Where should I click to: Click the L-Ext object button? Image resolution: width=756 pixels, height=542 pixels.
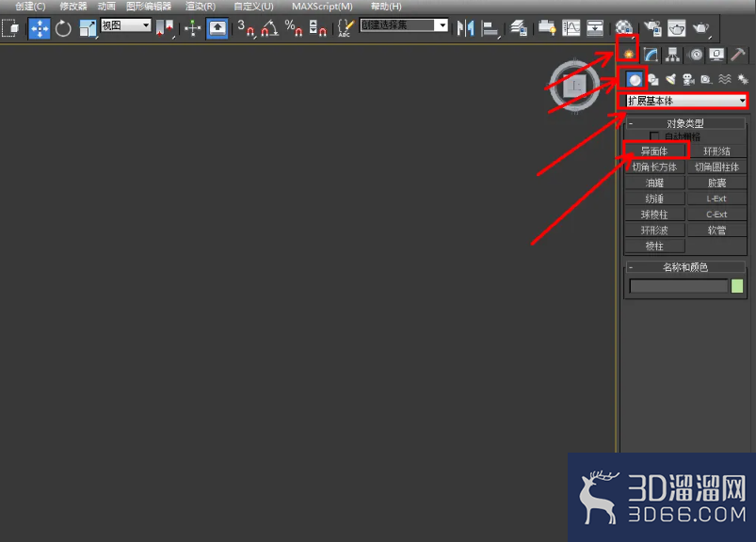tap(716, 199)
